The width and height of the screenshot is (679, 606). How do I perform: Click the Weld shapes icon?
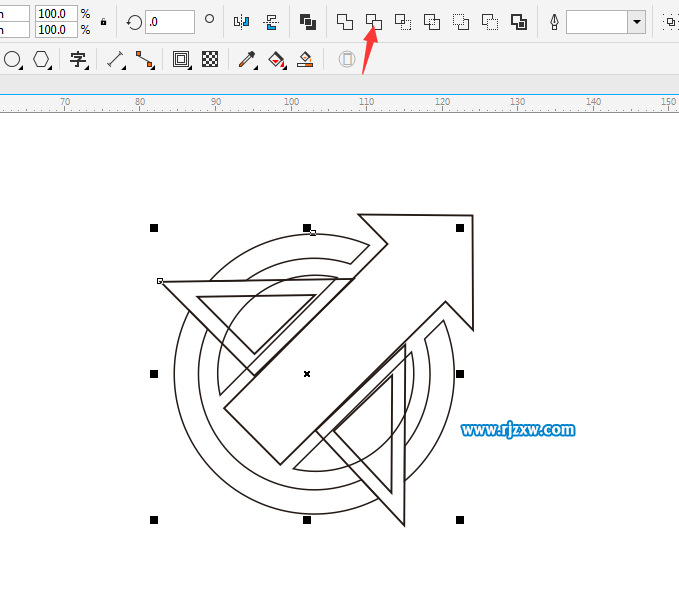pyautogui.click(x=344, y=21)
